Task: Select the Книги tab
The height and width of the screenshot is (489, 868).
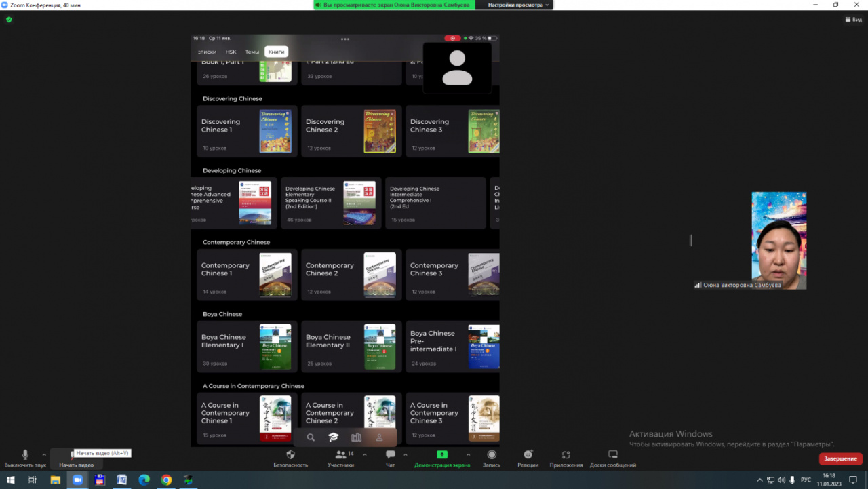Action: pyautogui.click(x=276, y=52)
